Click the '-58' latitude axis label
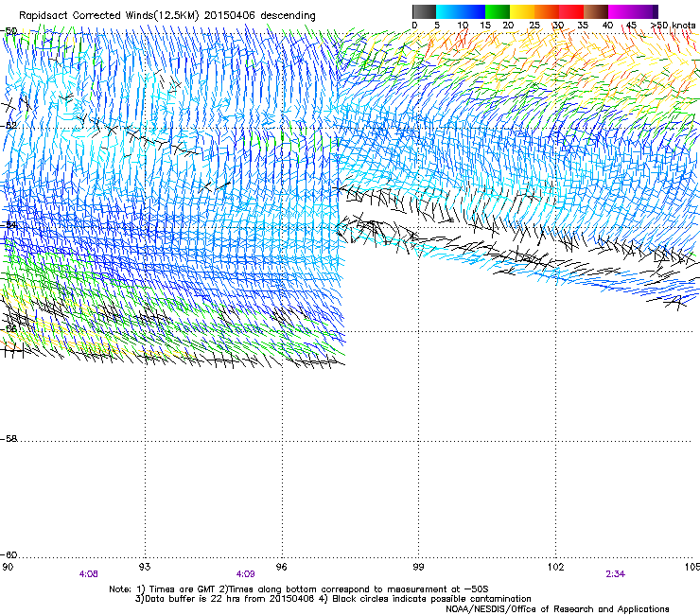 [x=9, y=439]
